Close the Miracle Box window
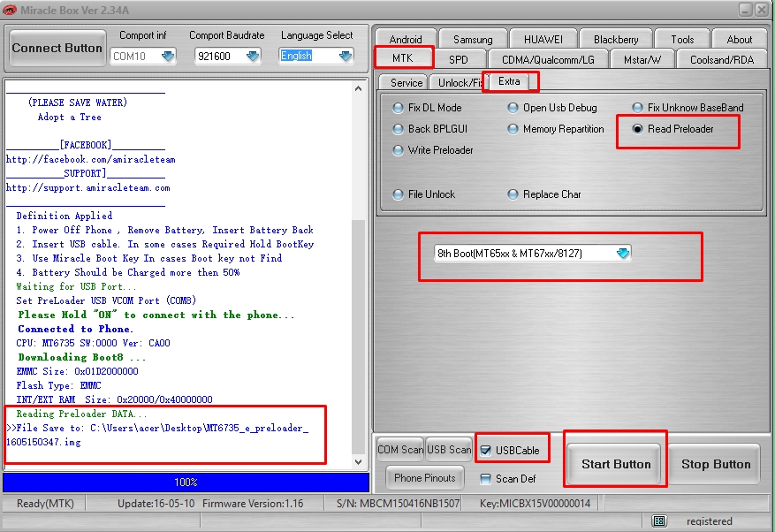 point(761,10)
